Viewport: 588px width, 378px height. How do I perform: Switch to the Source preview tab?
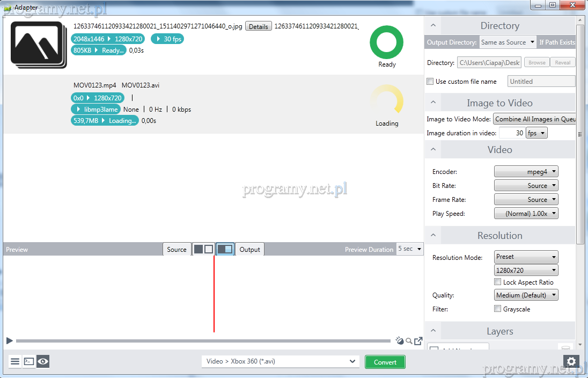(177, 250)
